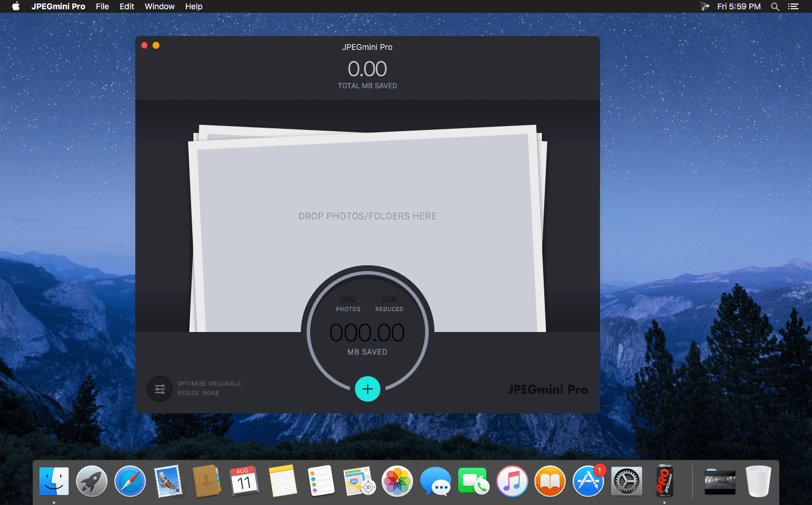
Task: Click the teal plus button to add photos
Action: (367, 389)
